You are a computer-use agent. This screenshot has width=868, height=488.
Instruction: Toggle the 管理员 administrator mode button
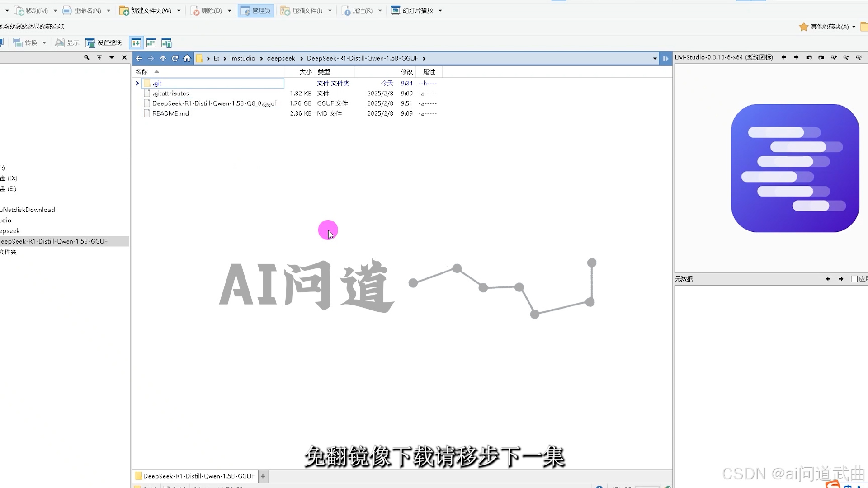pos(255,10)
